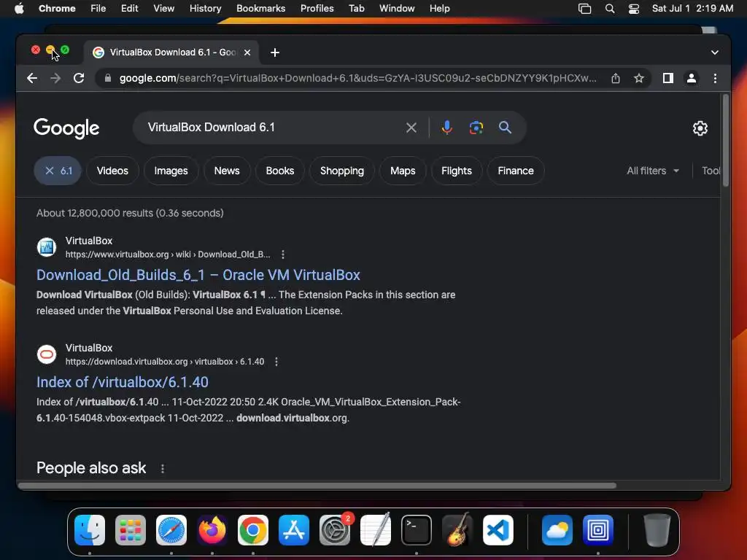Open Download_Old_Builds_6_1 Oracle VM VirtualBox link
Image resolution: width=747 pixels, height=560 pixels.
click(198, 275)
